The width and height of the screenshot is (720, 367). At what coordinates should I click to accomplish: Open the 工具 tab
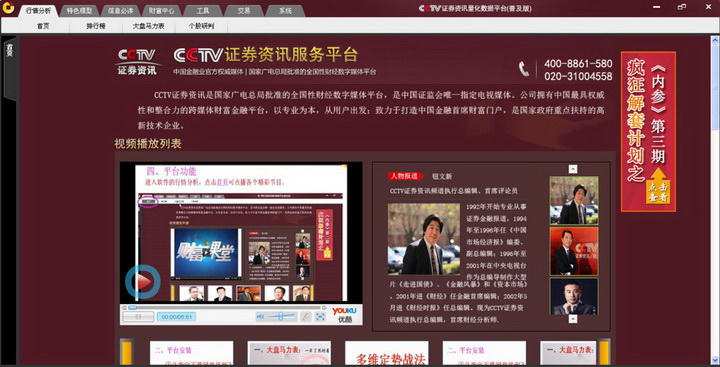point(202,11)
